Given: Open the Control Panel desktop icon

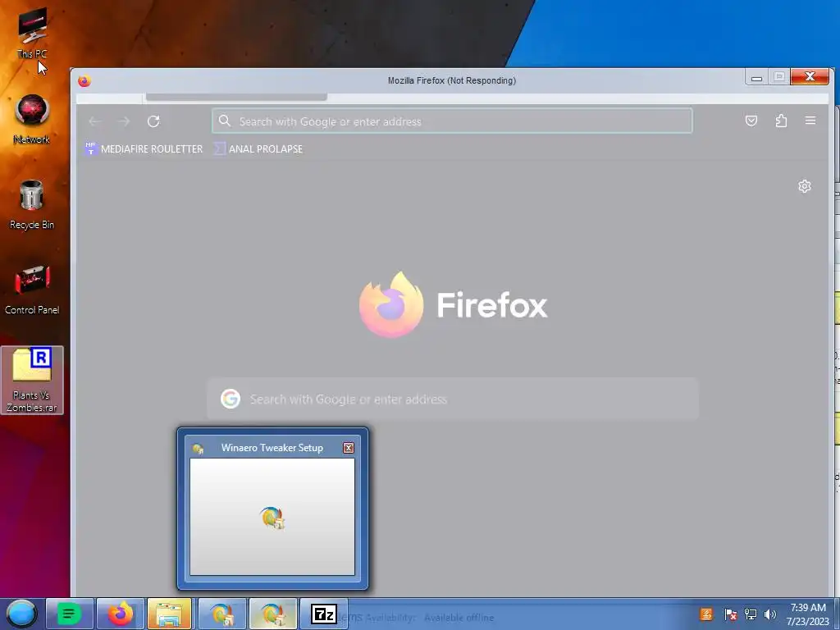Looking at the screenshot, I should 32,290.
